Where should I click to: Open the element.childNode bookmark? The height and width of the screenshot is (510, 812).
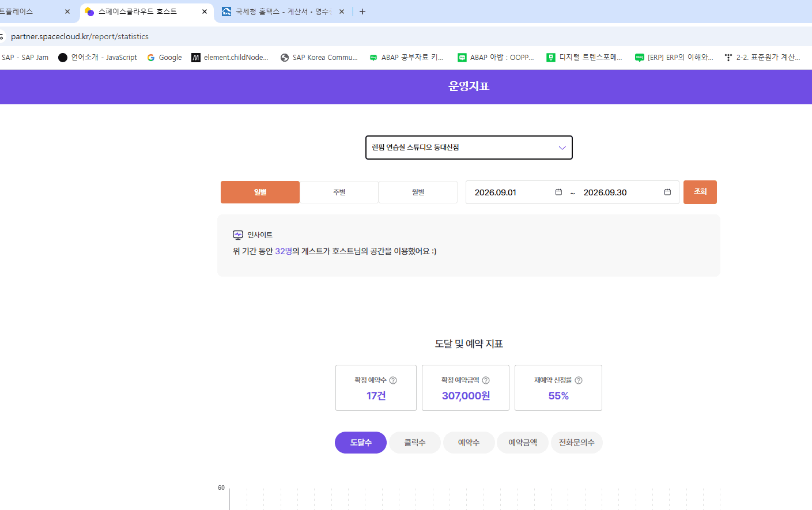pyautogui.click(x=230, y=58)
